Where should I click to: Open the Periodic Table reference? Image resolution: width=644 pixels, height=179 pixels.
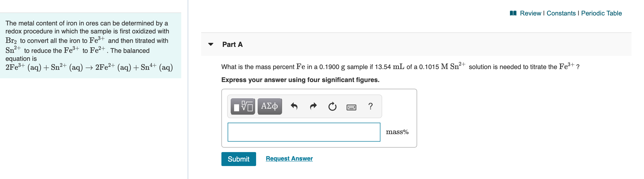pyautogui.click(x=602, y=13)
